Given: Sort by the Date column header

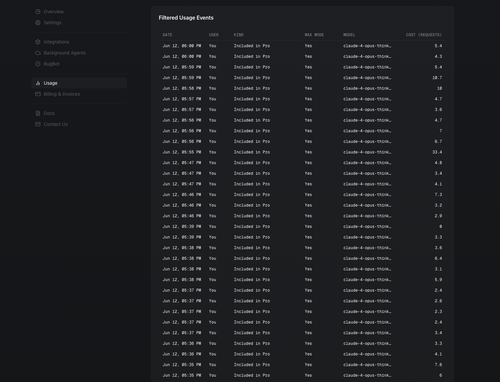Looking at the screenshot, I should pyautogui.click(x=167, y=35).
